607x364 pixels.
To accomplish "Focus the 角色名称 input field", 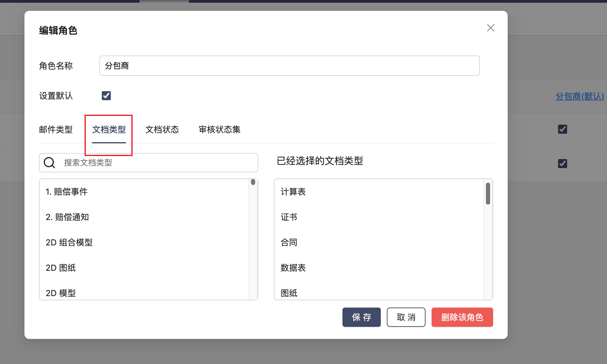I will coord(289,65).
